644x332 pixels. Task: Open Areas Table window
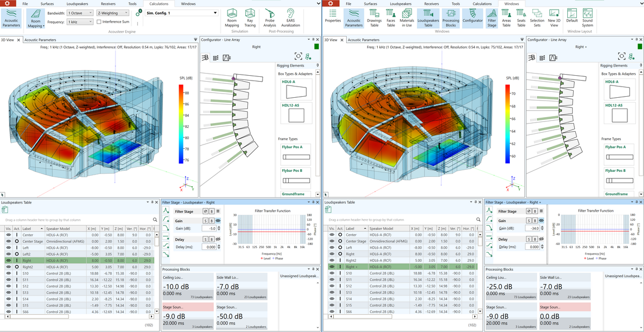coord(506,18)
